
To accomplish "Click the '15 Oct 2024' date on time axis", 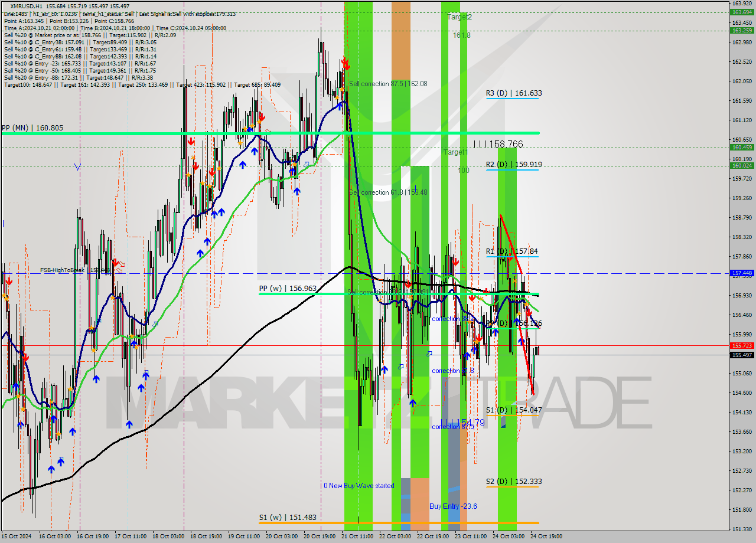I will (x=17, y=537).
